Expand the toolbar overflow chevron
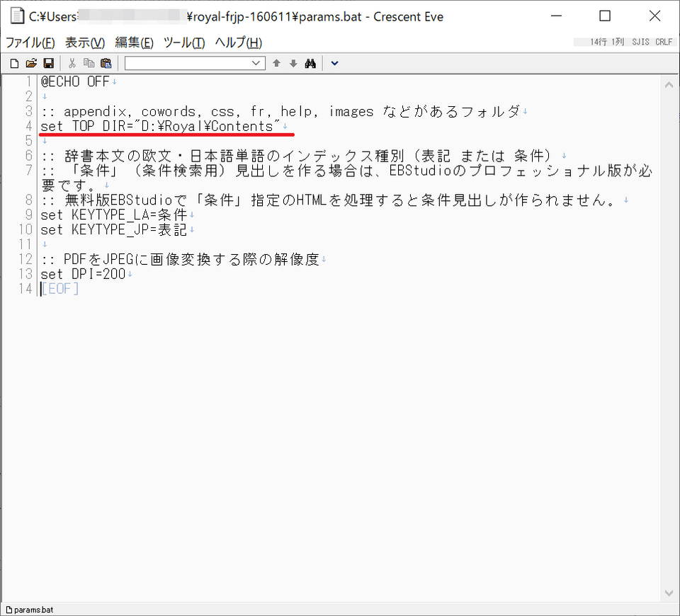This screenshot has width=680, height=616. coord(335,63)
